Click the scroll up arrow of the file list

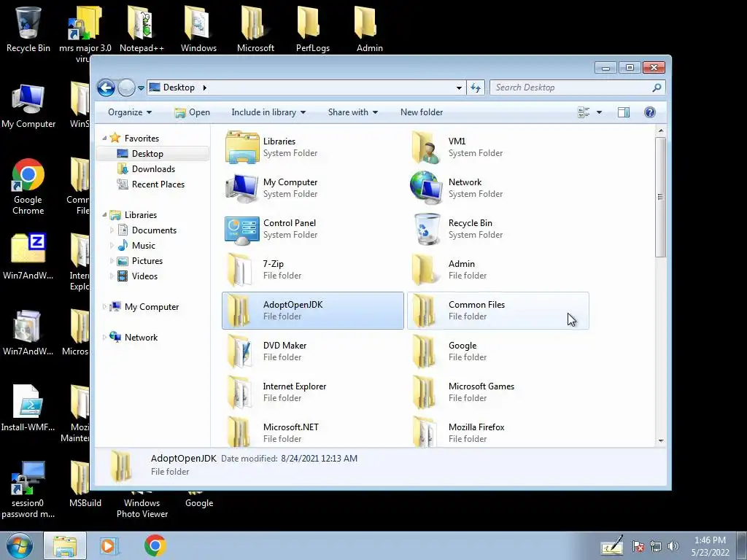pos(660,131)
